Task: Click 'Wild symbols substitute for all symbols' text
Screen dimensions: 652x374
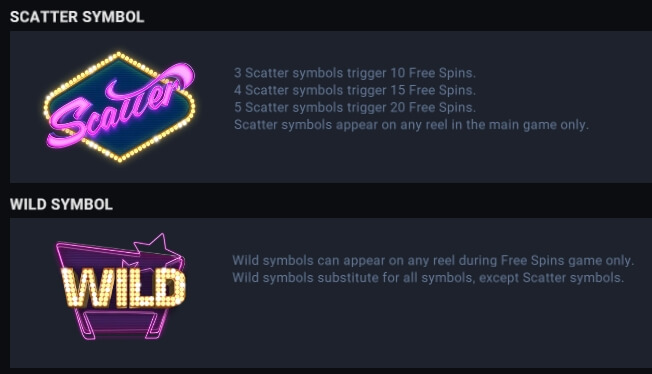Action: [x=353, y=277]
